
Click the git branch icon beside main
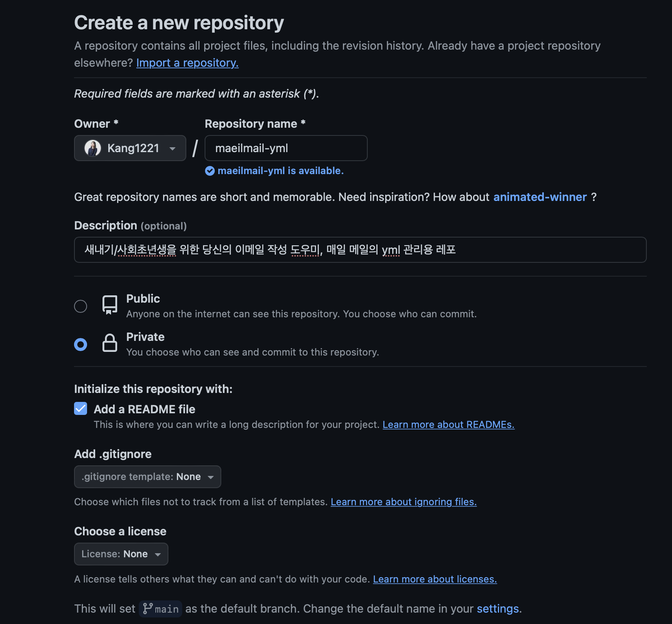click(148, 609)
